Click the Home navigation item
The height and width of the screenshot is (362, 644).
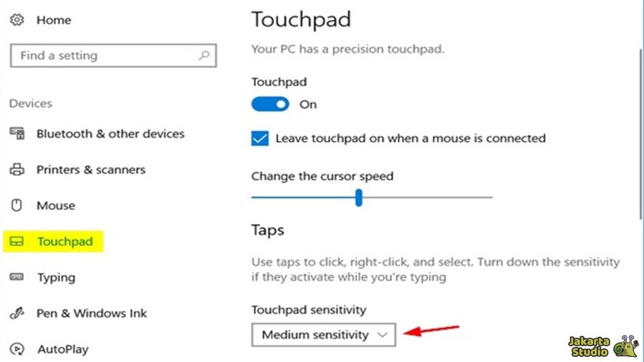click(53, 19)
